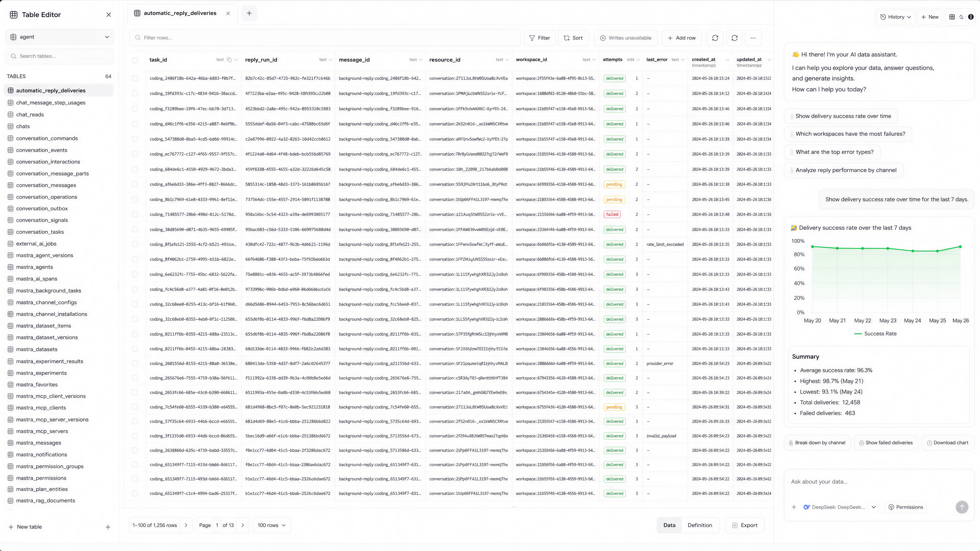Click Add row button
980x551 pixels.
[682, 38]
